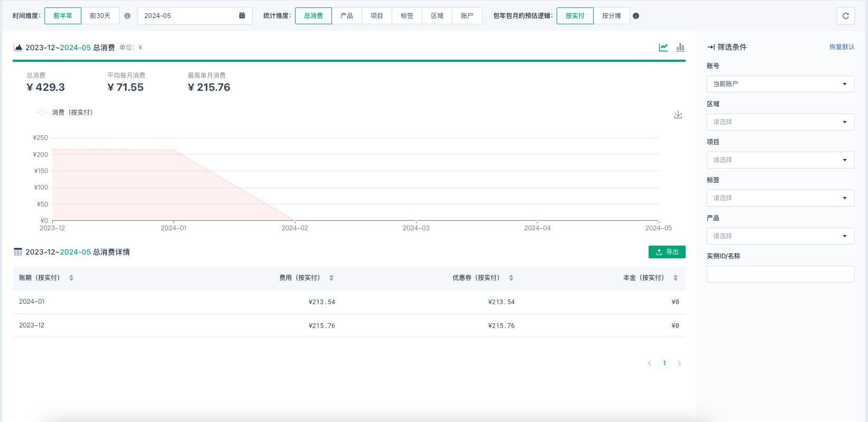Sort by 账期（按实付） column
This screenshot has width=868, height=422.
(x=71, y=278)
